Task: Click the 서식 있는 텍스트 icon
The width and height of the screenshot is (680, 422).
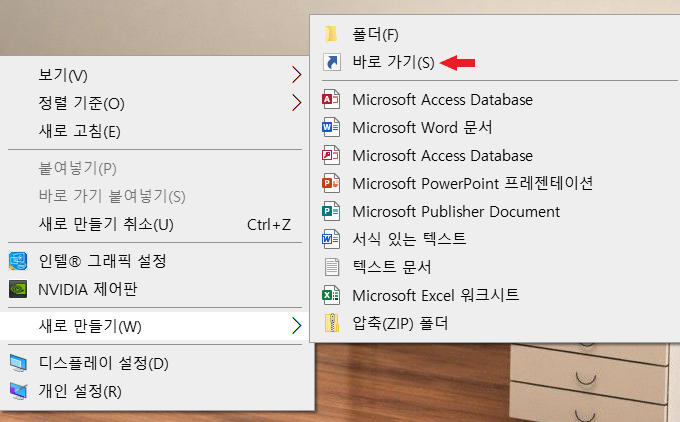Action: 331,239
